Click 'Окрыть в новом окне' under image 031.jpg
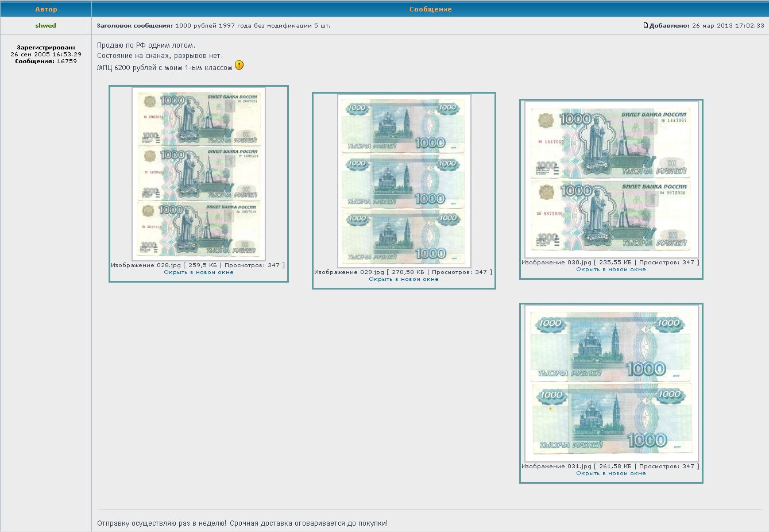The width and height of the screenshot is (769, 532). pos(611,473)
